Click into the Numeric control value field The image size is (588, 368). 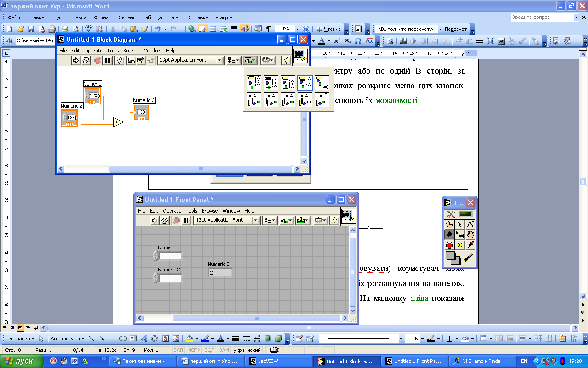(x=170, y=256)
